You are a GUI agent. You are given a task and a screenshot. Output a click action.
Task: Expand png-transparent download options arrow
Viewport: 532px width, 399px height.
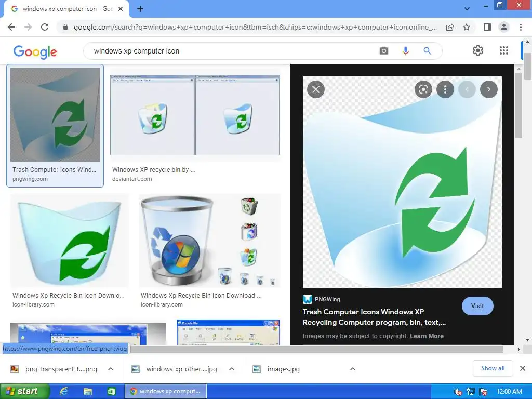tap(111, 369)
